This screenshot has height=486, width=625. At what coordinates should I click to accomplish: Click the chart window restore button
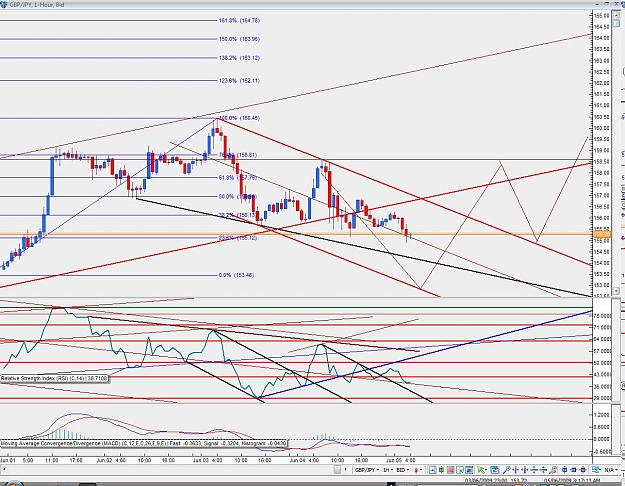[x=607, y=4]
